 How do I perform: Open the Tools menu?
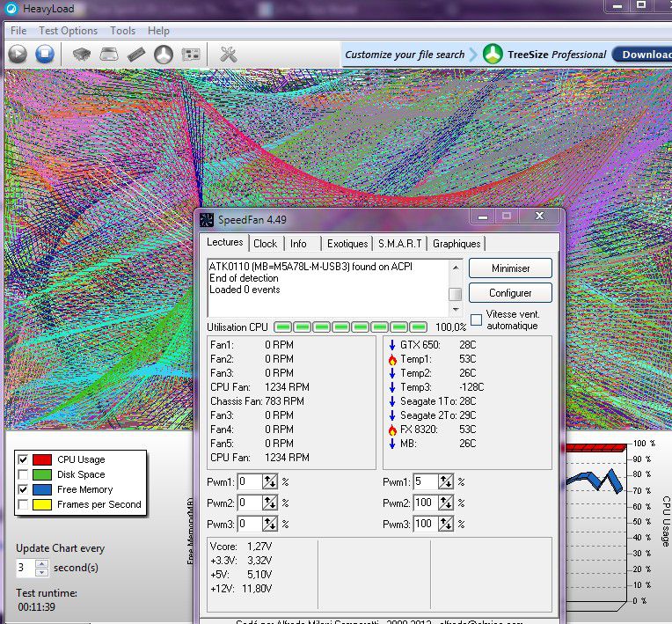[122, 31]
